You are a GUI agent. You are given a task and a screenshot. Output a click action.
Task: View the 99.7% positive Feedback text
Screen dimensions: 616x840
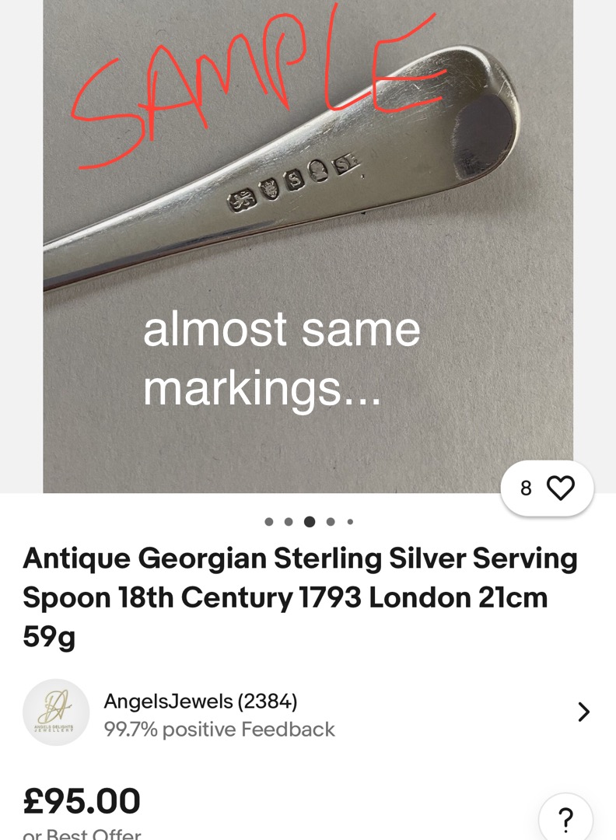(x=219, y=730)
